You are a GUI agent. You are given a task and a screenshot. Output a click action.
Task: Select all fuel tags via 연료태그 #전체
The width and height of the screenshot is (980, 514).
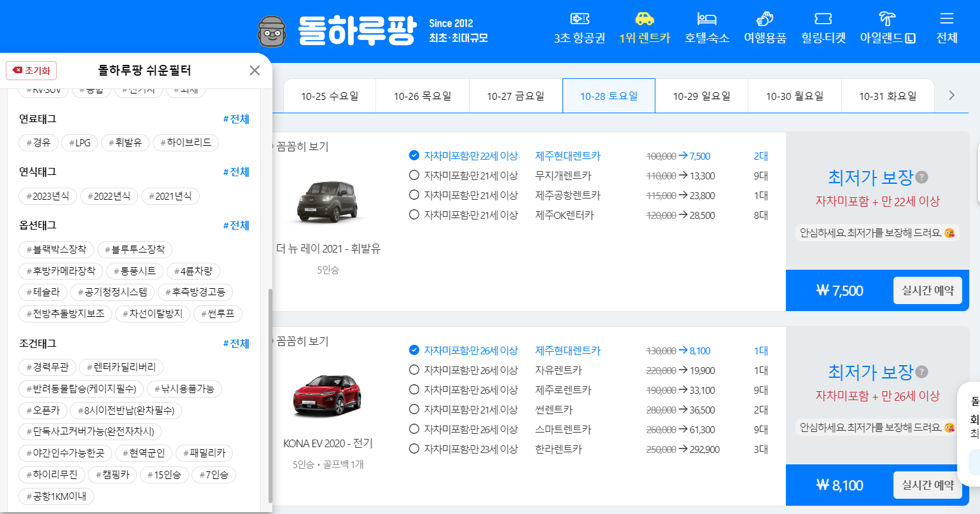tap(236, 119)
